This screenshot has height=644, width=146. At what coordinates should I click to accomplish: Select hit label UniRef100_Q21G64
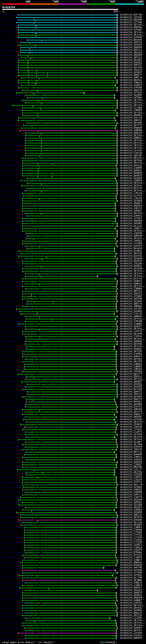131,178
